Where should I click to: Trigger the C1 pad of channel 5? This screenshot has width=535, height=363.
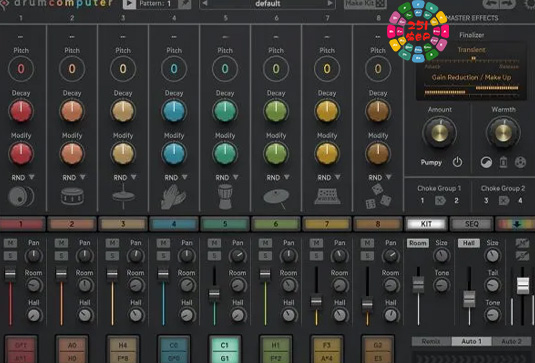[x=225, y=350]
